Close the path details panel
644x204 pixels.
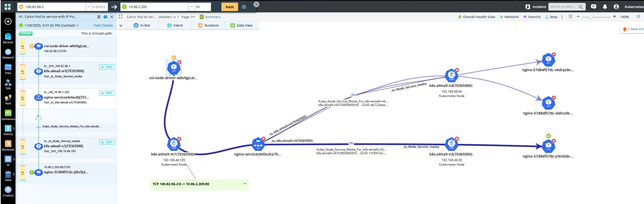(112, 17)
